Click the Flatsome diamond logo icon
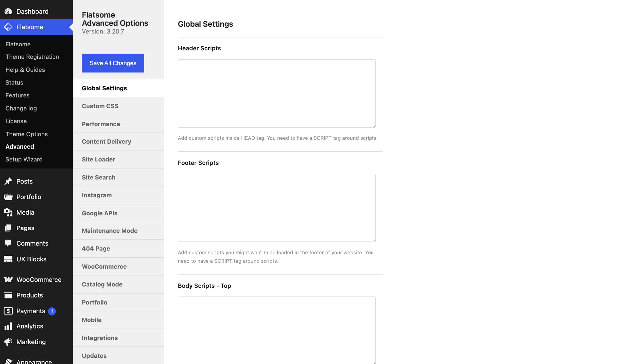This screenshot has height=364, width=638. 8,27
